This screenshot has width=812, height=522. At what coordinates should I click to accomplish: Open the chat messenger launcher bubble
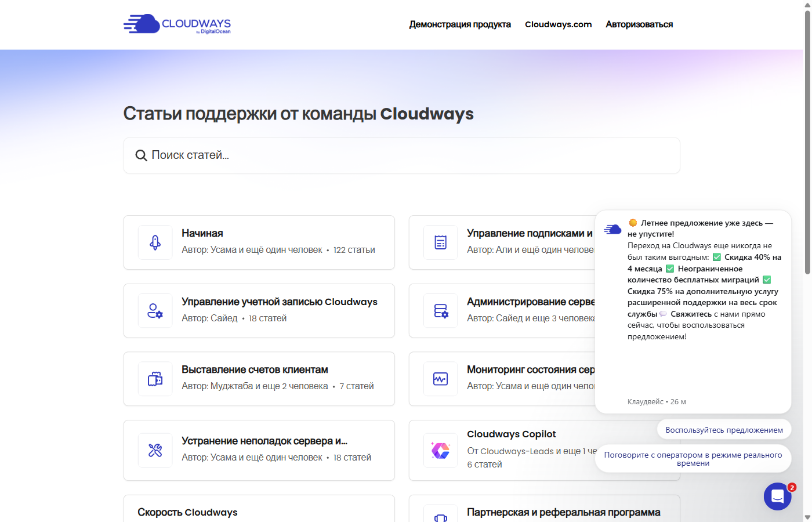(x=778, y=496)
